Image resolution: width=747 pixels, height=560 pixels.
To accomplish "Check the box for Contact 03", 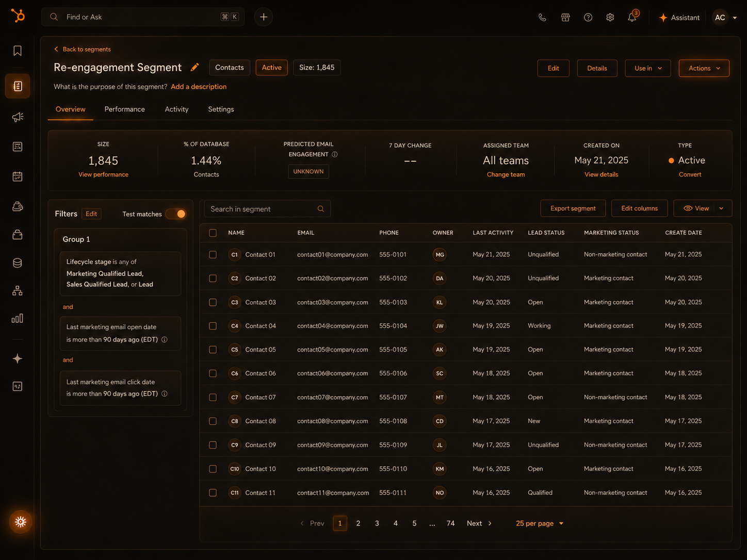I will [213, 302].
